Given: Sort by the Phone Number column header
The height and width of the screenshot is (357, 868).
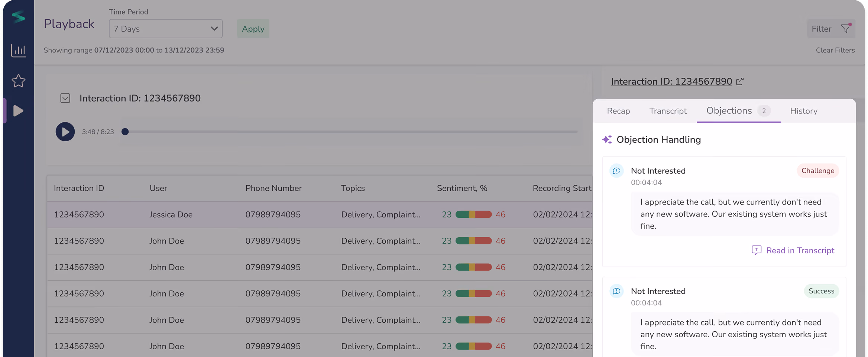Looking at the screenshot, I should click(x=273, y=188).
